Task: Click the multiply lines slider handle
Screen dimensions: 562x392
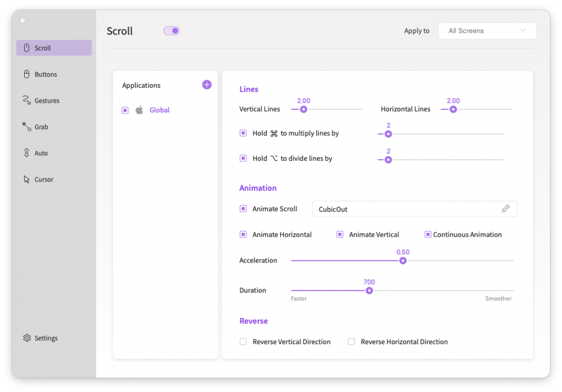Action: coord(388,134)
